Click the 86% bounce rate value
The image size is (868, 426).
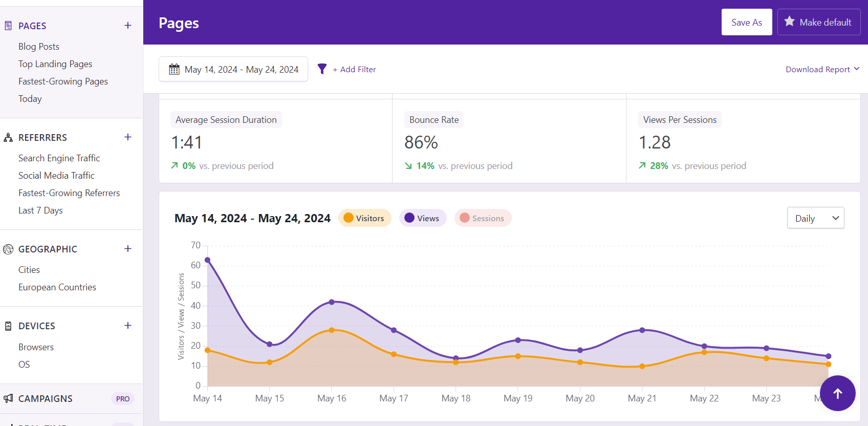421,142
